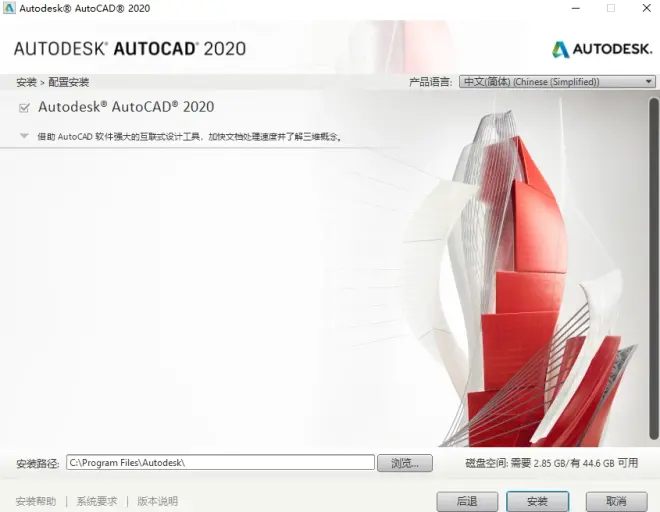Click the 借助 AutoCAD product description text
This screenshot has width=660, height=512.
click(189, 136)
